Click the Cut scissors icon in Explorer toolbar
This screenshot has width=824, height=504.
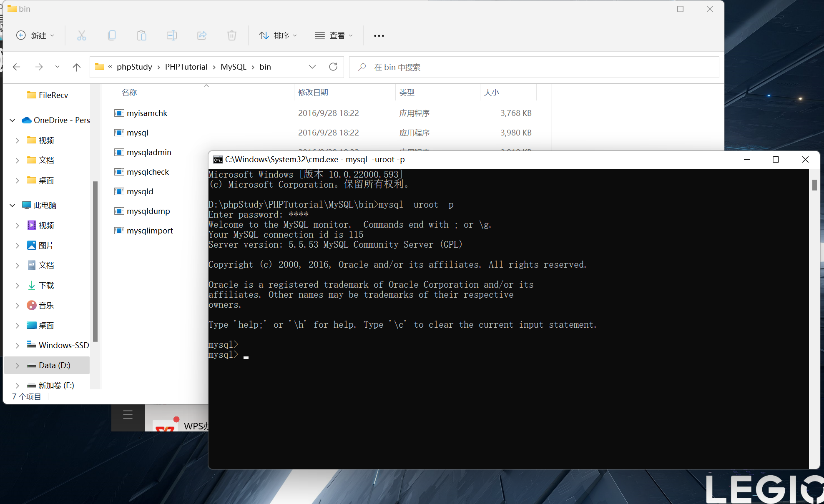(x=82, y=35)
